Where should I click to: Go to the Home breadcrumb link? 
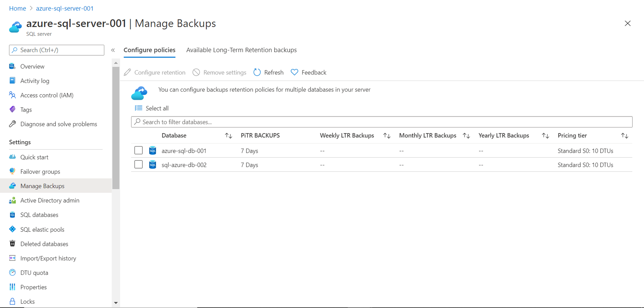point(17,8)
